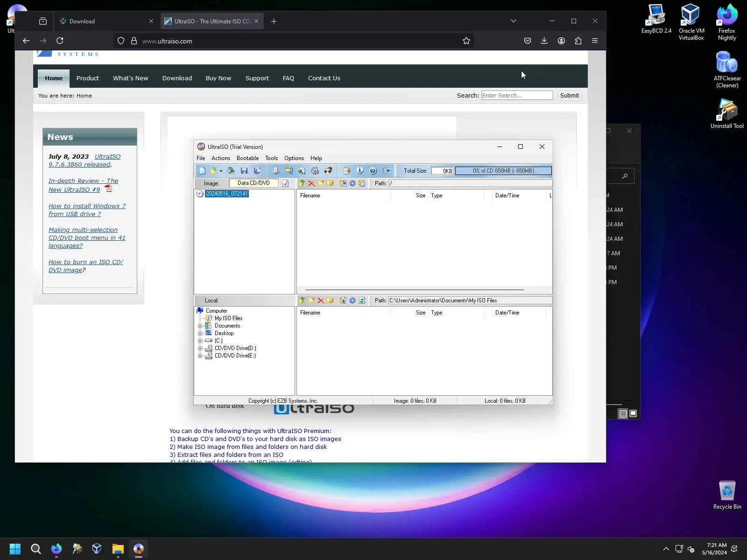Expand the CD/DVD Drive(E:) node

[x=200, y=356]
